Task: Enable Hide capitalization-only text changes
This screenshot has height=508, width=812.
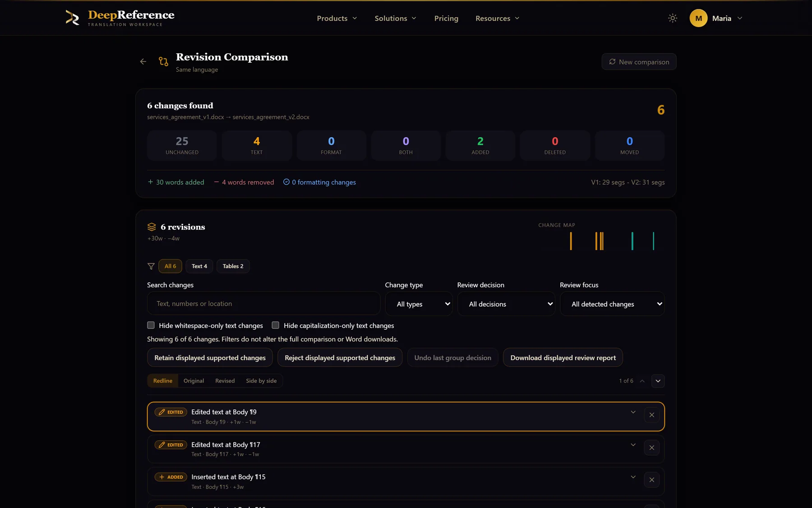Action: [276, 325]
